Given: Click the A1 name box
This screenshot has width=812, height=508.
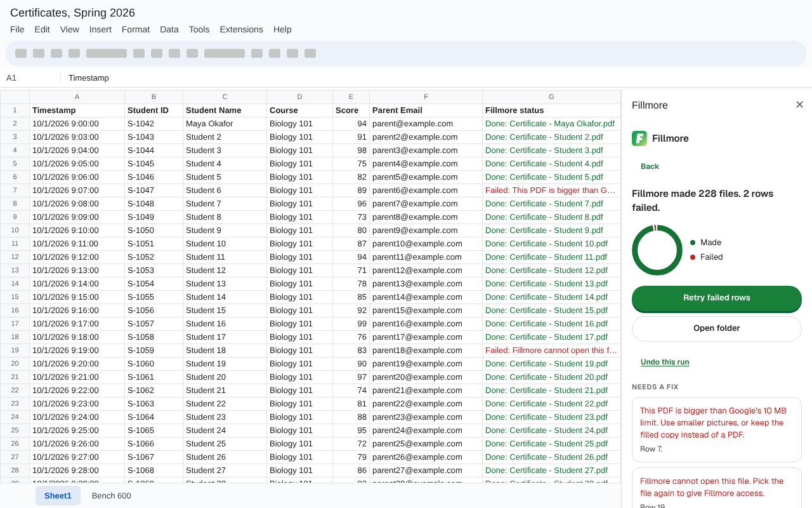Looking at the screenshot, I should click(x=30, y=77).
